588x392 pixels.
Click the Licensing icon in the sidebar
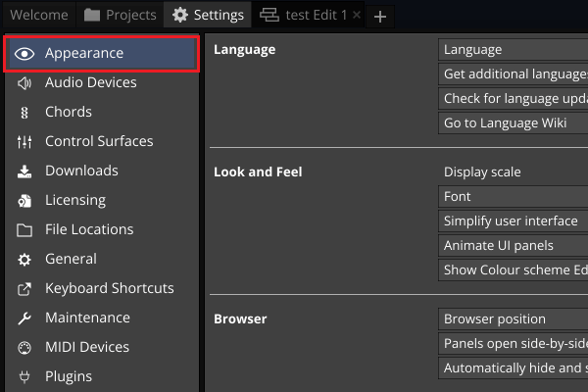25,201
